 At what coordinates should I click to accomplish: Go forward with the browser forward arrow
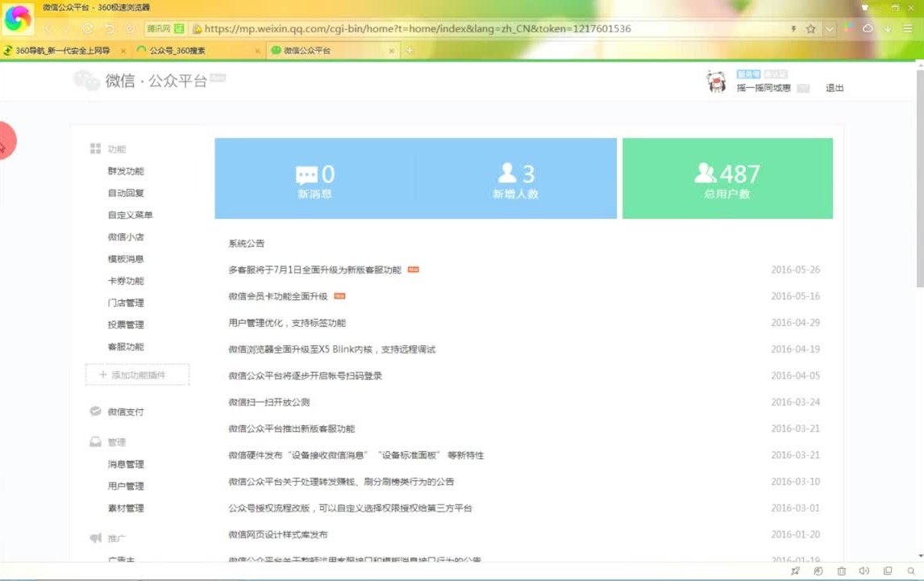(x=67, y=28)
